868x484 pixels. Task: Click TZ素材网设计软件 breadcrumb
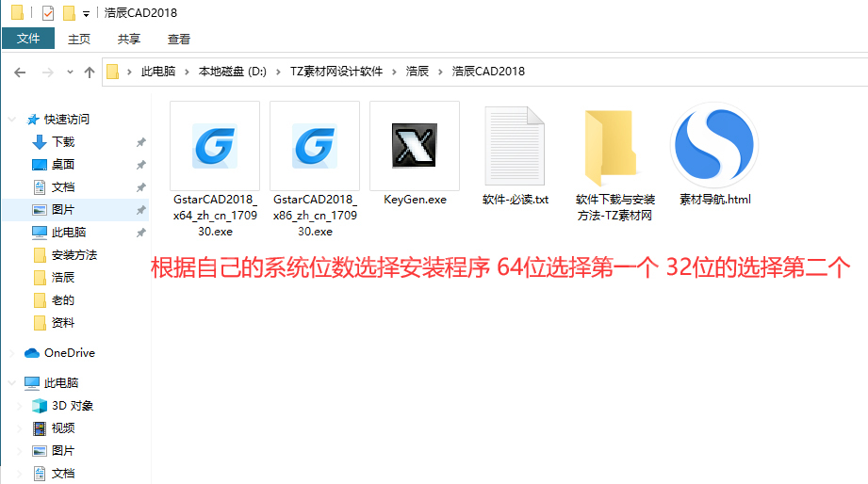click(x=336, y=72)
